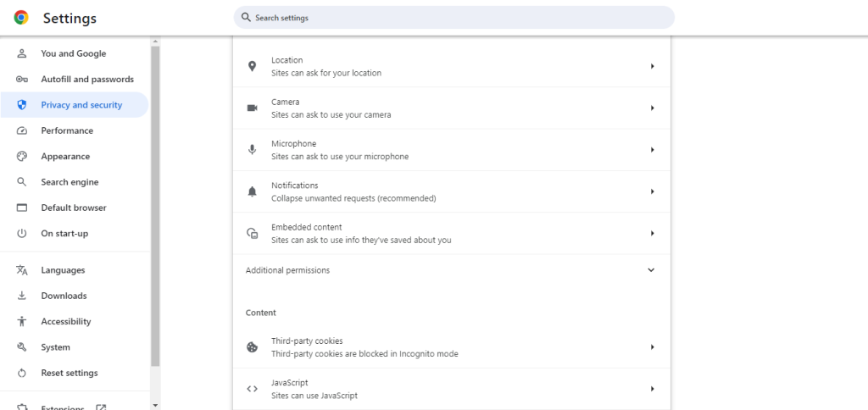The width and height of the screenshot is (868, 410).
Task: Expand the Additional permissions section
Action: (651, 270)
